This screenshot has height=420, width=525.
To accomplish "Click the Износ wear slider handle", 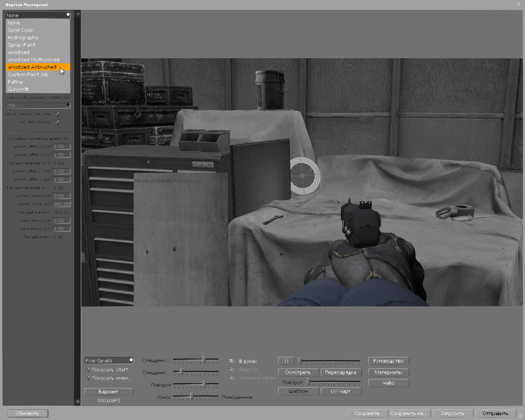I will (x=192, y=396).
